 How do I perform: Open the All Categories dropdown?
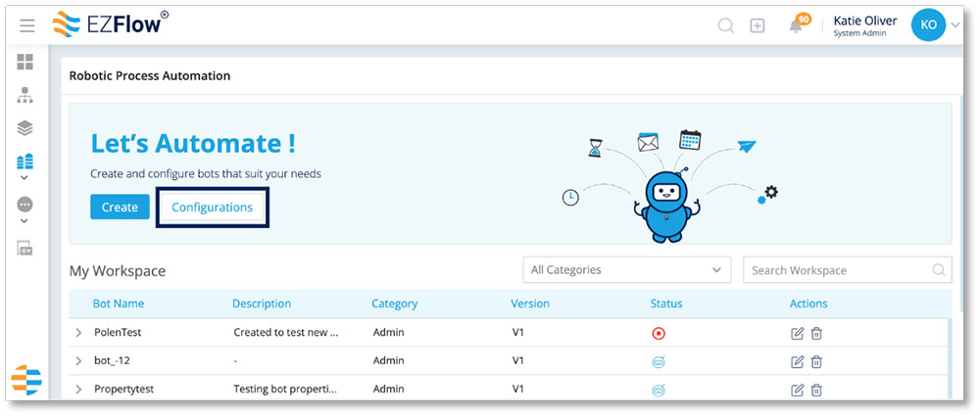pos(626,269)
